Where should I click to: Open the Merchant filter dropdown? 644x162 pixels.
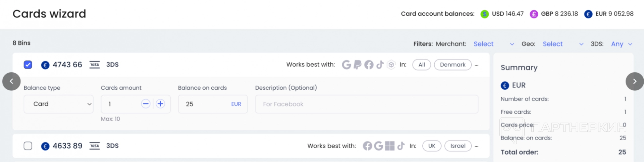[x=494, y=44]
